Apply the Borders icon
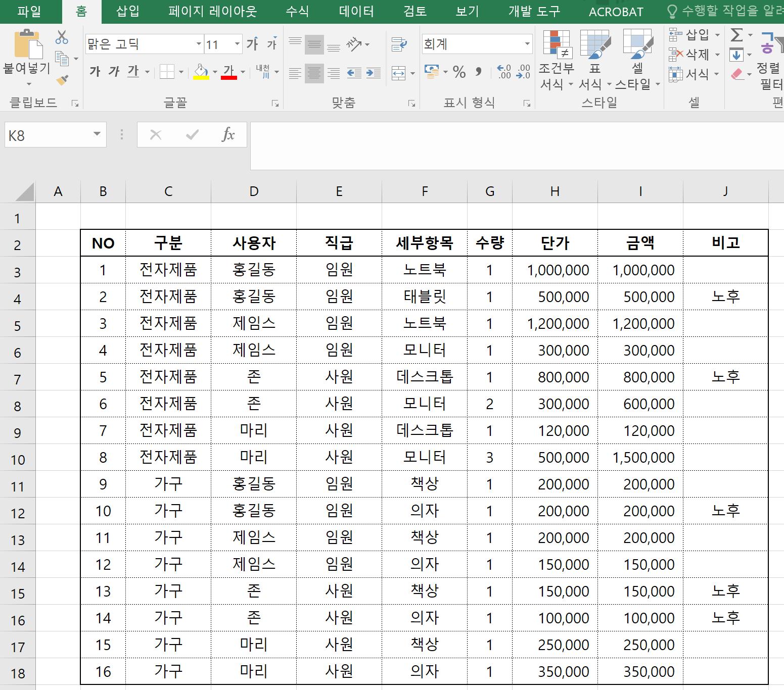Image resolution: width=784 pixels, height=690 pixels. tap(167, 72)
